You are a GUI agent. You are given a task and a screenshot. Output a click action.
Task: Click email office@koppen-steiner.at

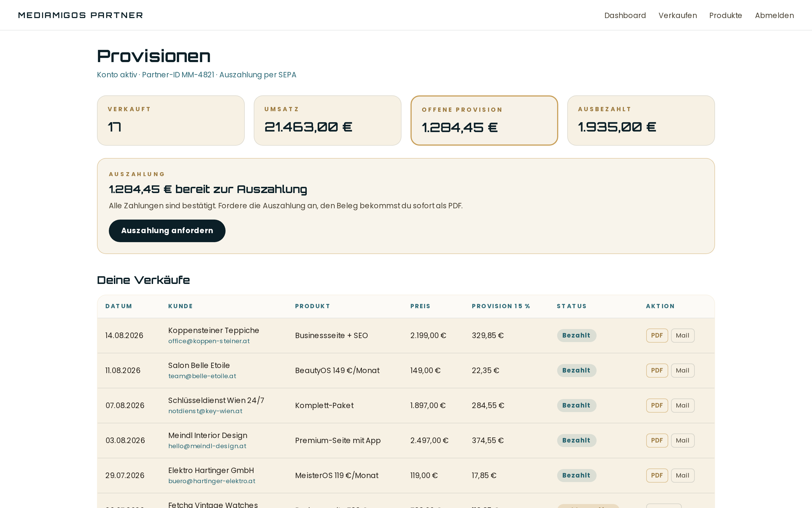(x=209, y=341)
